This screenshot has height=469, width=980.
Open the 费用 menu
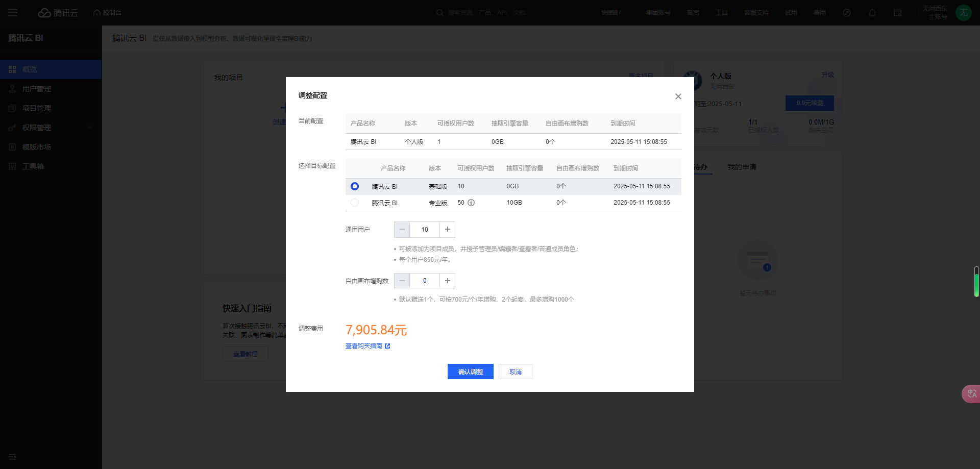(x=820, y=13)
